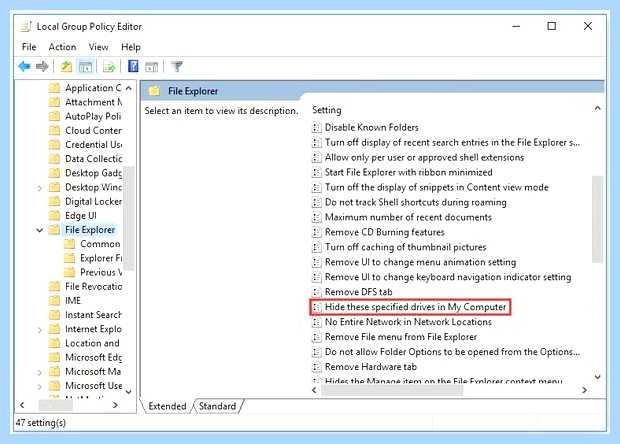Select Turn off caching of thumbnail pictures

405,247
